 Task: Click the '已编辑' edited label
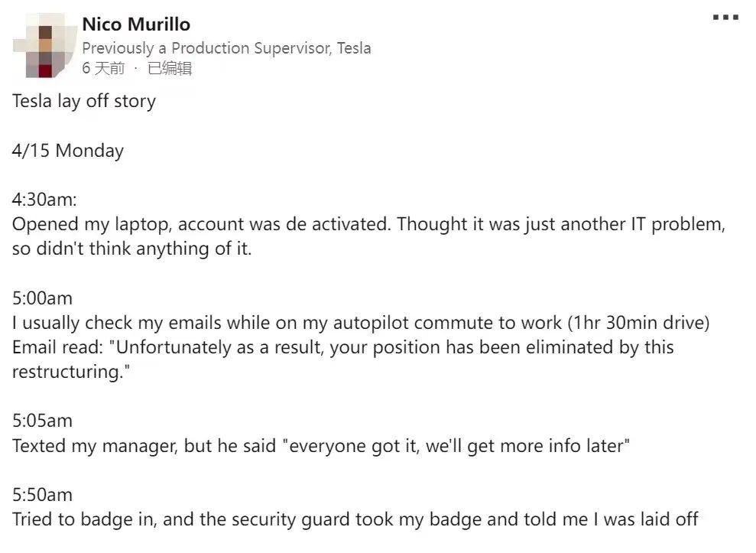coord(170,68)
